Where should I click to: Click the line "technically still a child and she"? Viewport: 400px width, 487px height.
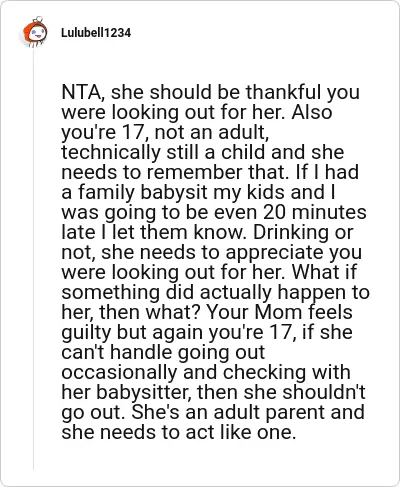click(x=203, y=152)
